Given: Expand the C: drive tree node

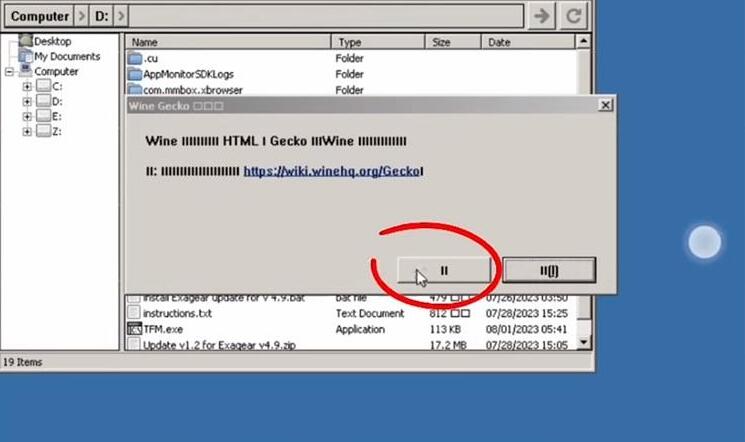Looking at the screenshot, I should click(x=27, y=87).
